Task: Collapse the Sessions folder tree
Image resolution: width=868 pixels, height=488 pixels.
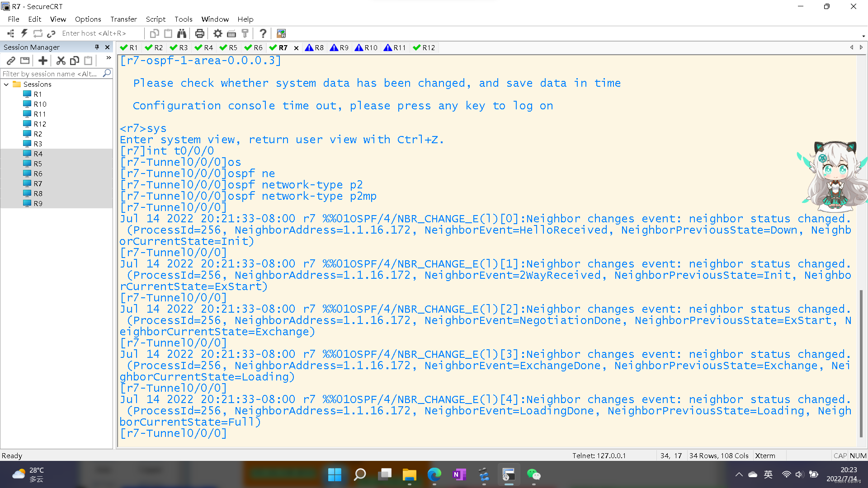Action: pyautogui.click(x=6, y=84)
